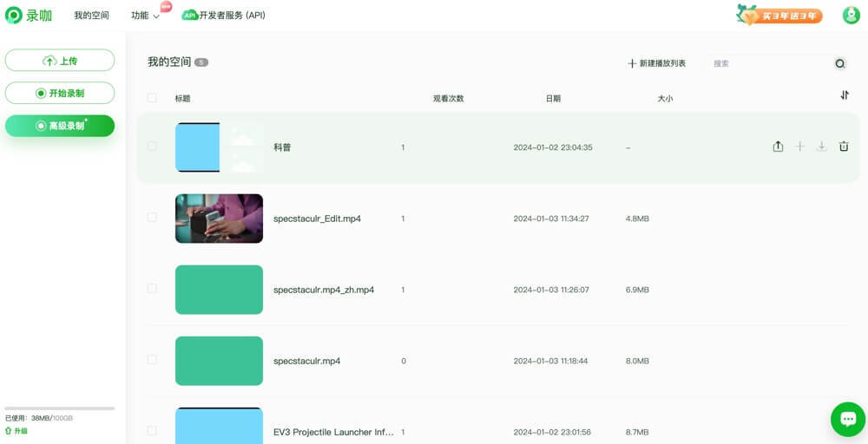Click the search magnifier icon

[x=839, y=63]
